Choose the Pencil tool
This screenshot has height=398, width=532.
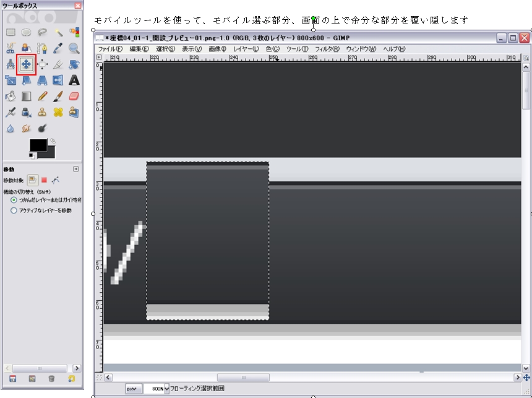(42, 96)
